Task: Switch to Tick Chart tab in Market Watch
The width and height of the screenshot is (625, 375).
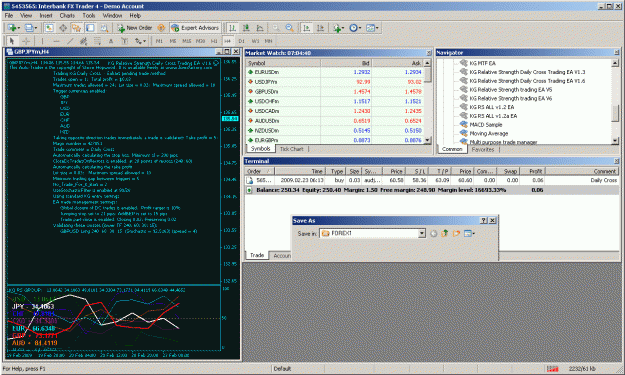Action: point(291,149)
